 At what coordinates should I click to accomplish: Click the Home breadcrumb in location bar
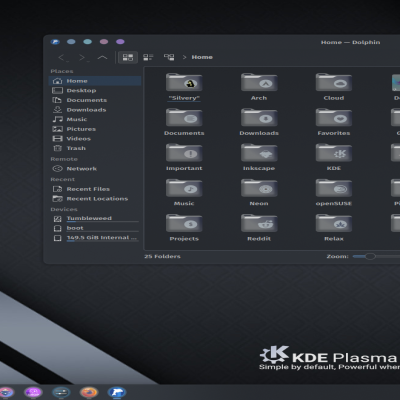click(202, 57)
